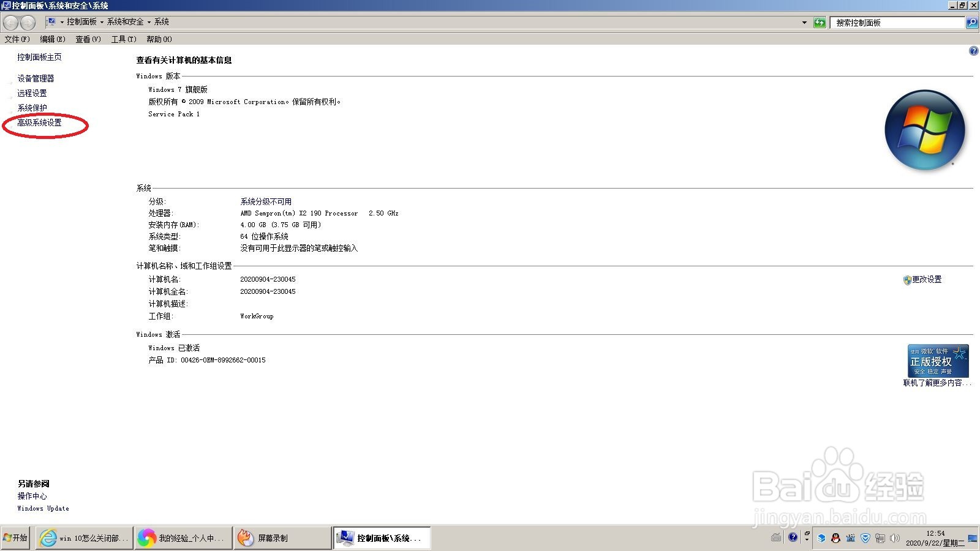Screen dimensions: 980x551
Task: Expand dropdown arrow before 控制面板 breadcrumb
Action: point(62,22)
